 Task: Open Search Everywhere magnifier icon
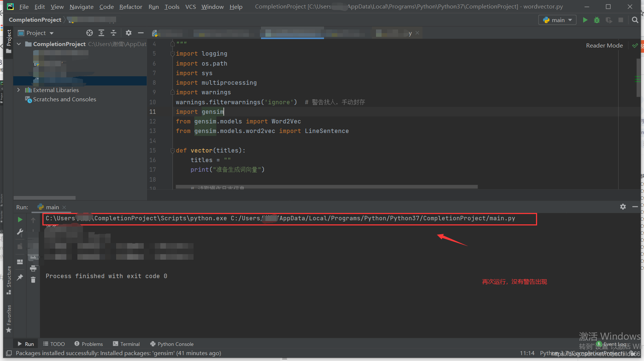coord(635,20)
